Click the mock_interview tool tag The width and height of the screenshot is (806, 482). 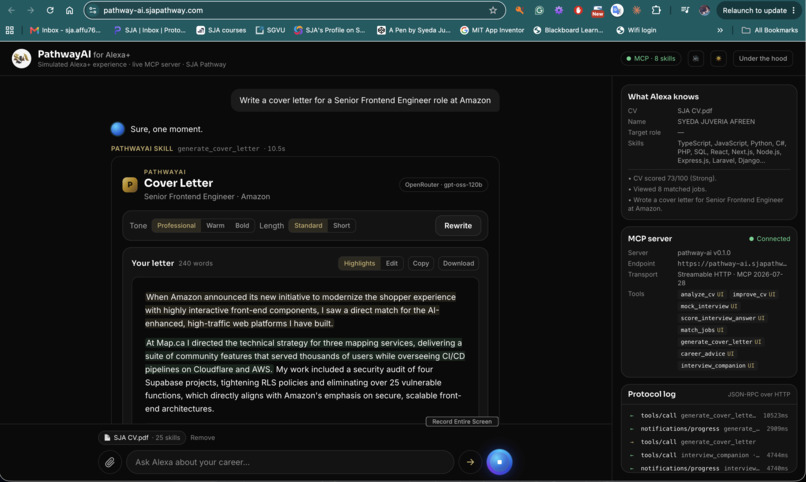pyautogui.click(x=708, y=306)
